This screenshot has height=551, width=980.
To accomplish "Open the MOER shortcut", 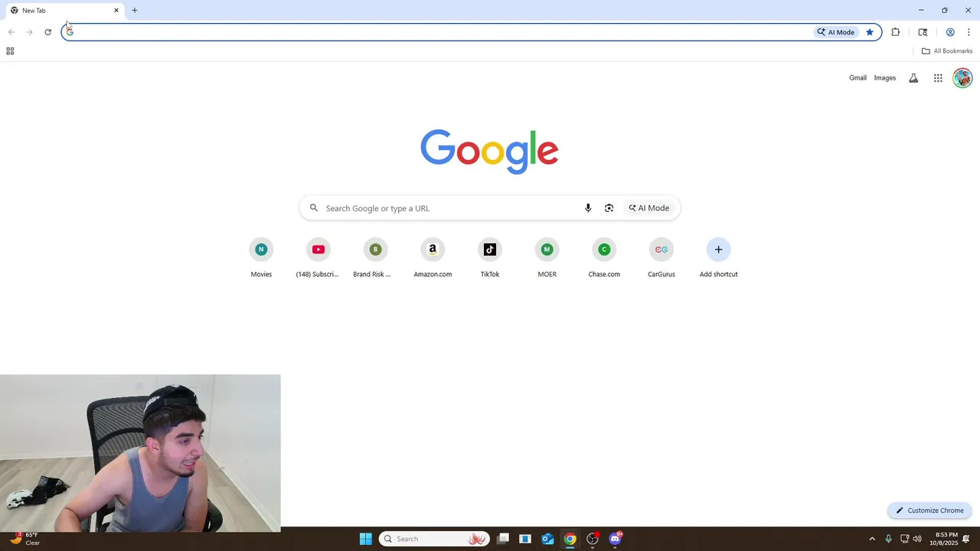I will 547,258.
